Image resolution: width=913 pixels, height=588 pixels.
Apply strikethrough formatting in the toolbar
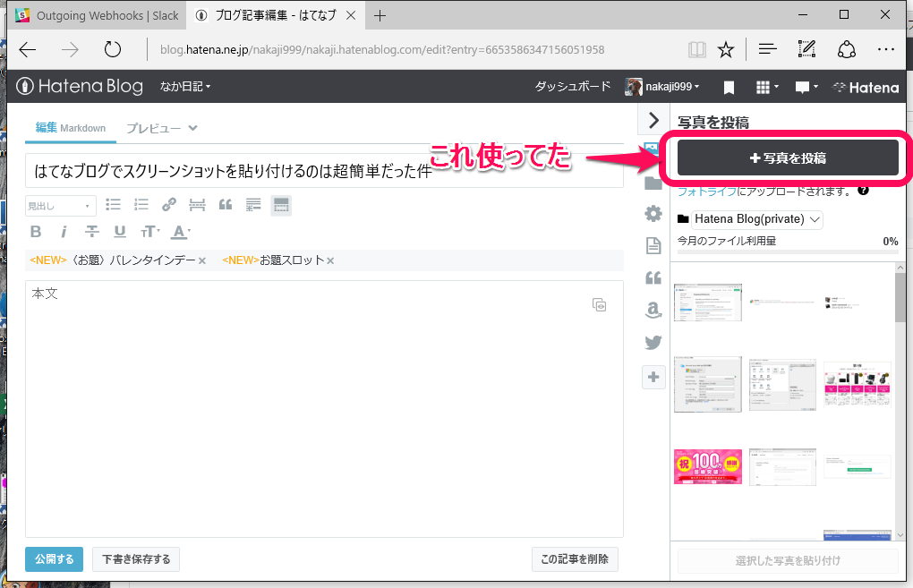click(90, 231)
